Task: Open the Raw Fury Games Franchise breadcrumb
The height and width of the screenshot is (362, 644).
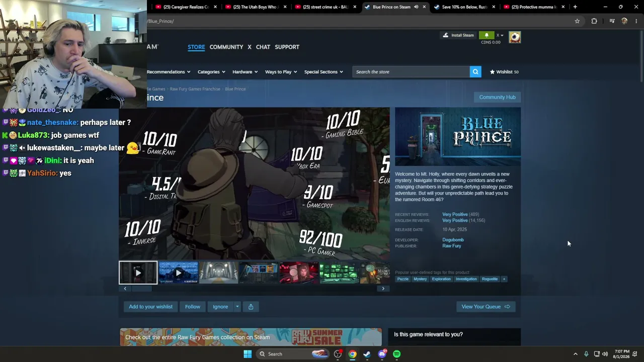Action: 195,89
